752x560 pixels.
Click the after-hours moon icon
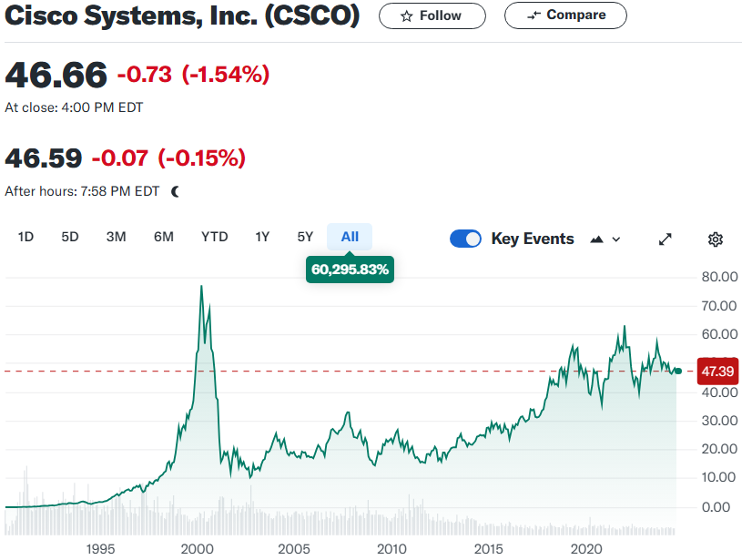pos(176,191)
